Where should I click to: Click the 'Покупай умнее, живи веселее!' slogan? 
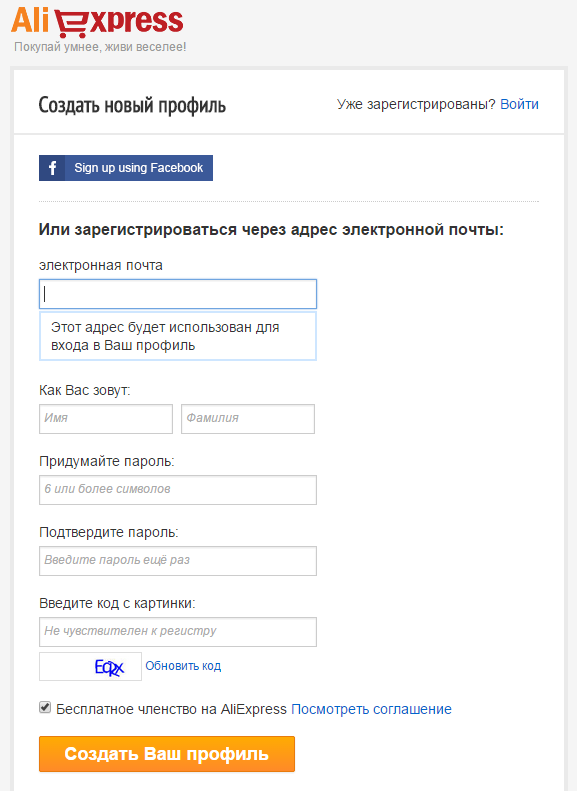coord(100,47)
